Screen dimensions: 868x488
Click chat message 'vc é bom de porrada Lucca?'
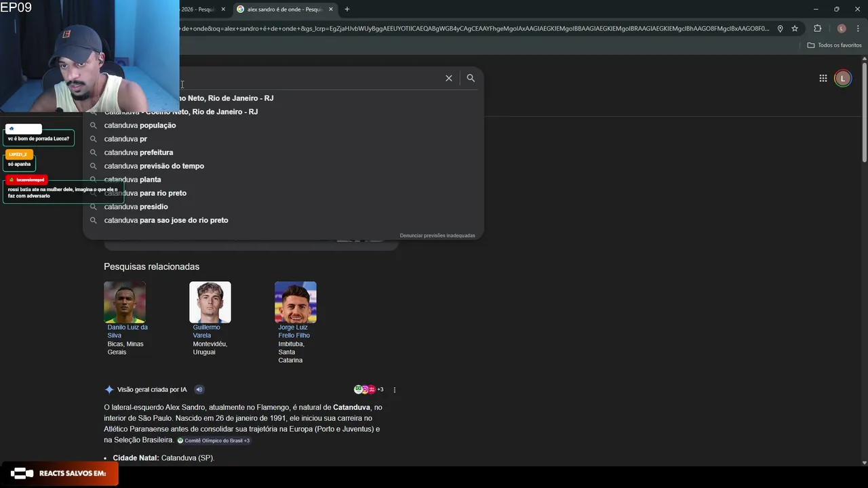(x=39, y=138)
